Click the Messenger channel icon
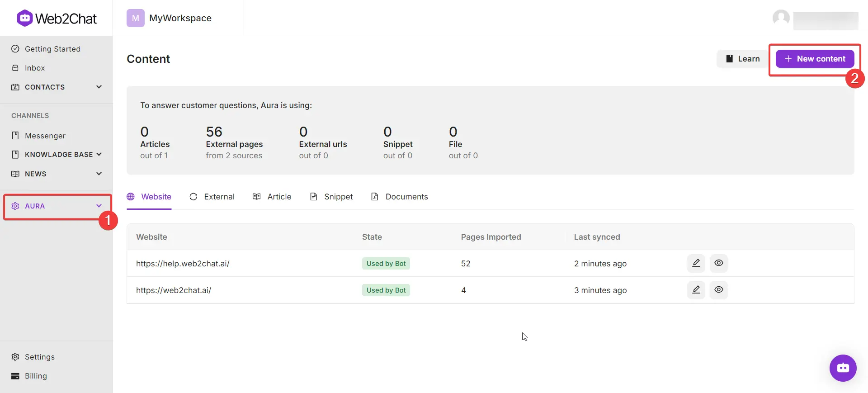 click(15, 136)
